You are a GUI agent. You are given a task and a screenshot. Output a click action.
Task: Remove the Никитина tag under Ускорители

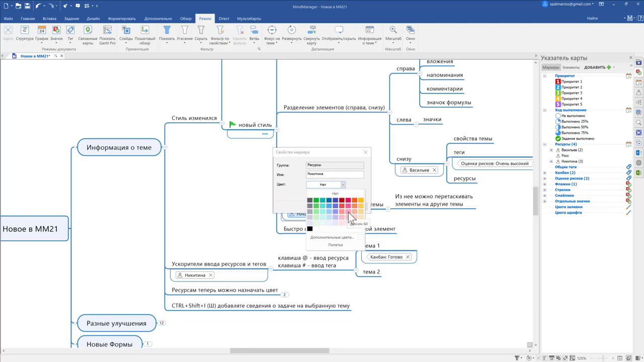click(211, 275)
